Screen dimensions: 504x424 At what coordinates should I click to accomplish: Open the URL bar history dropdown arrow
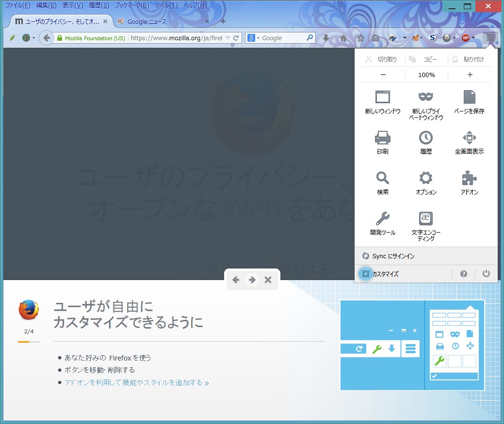coord(228,38)
